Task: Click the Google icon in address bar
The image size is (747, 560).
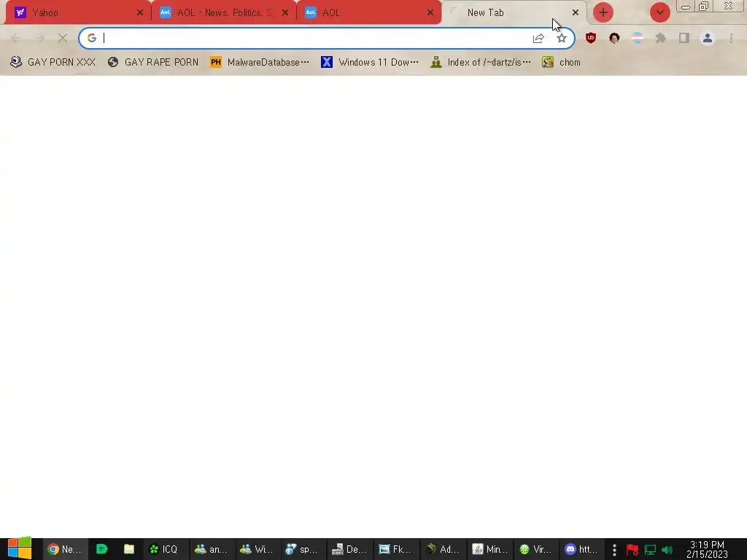Action: pyautogui.click(x=92, y=38)
